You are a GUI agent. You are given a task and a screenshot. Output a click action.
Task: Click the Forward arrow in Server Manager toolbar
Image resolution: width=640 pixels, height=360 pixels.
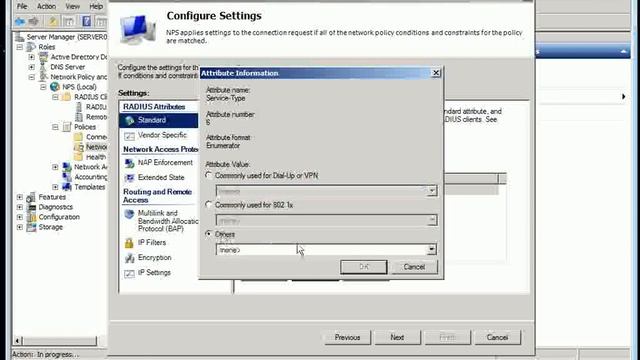pyautogui.click(x=34, y=21)
